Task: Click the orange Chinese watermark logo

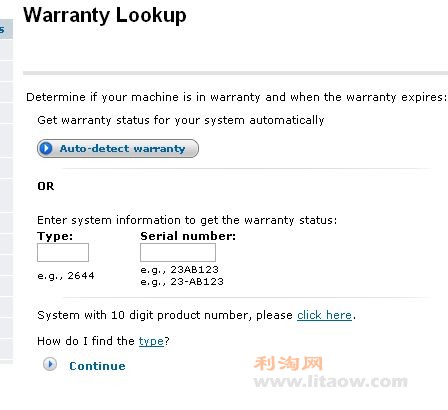Action: click(289, 363)
